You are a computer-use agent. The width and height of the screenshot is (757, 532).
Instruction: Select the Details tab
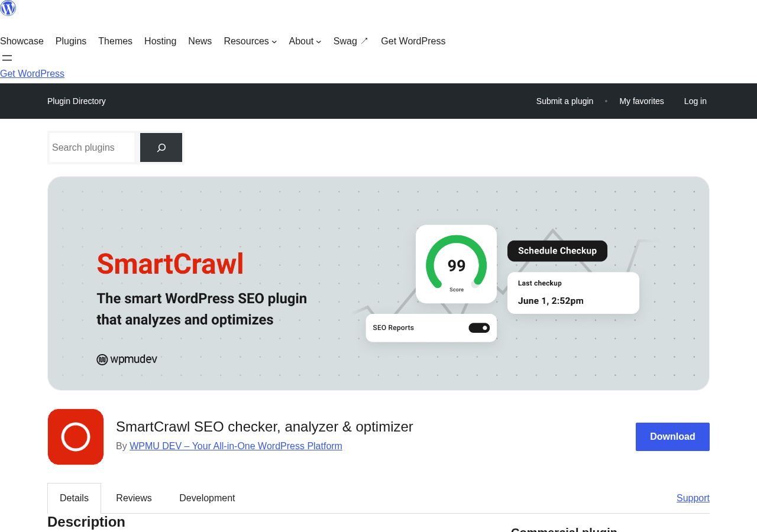(74, 498)
